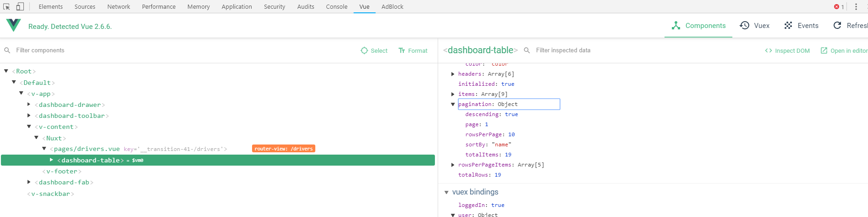Select the Vue devtools tab
868x217 pixels.
pos(365,6)
